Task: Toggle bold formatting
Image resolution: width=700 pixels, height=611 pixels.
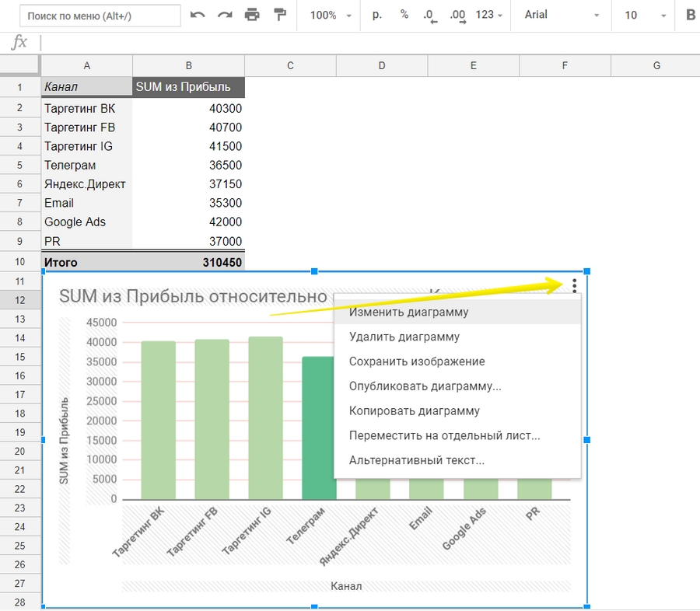Action: coord(690,15)
